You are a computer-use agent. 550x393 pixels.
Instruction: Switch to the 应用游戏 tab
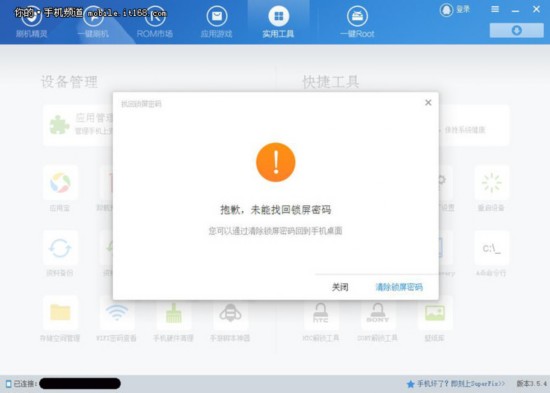216,22
